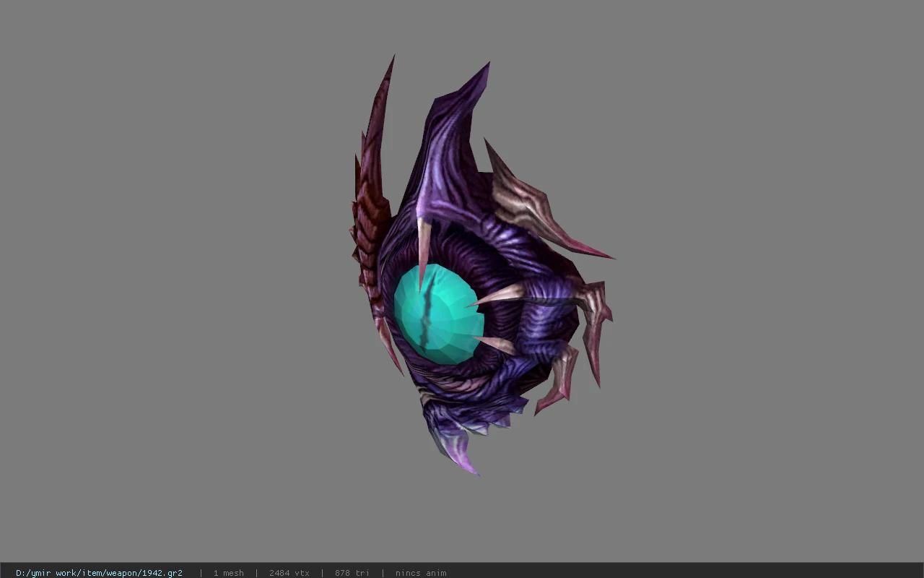Click the file path D:/ymir work/item/weapon/1942.gr2
The width and height of the screenshot is (924, 578).
pos(99,573)
